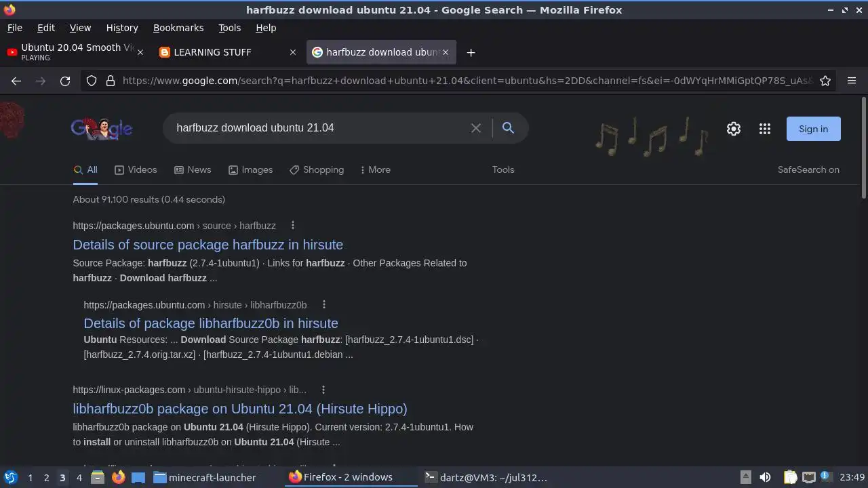Open volume control in system tray

(765, 478)
